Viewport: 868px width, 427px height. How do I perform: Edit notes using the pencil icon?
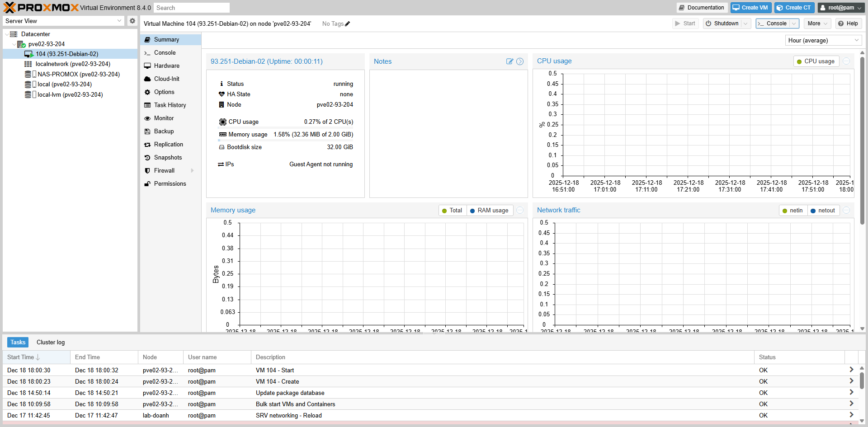click(x=509, y=61)
